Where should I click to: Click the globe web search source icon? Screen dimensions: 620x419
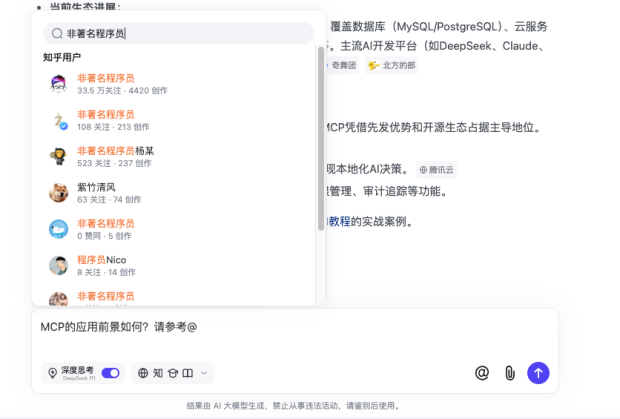[x=143, y=373]
